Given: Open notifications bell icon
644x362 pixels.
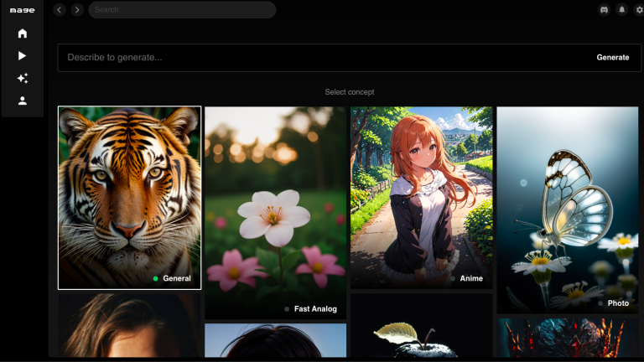Looking at the screenshot, I should (x=622, y=10).
